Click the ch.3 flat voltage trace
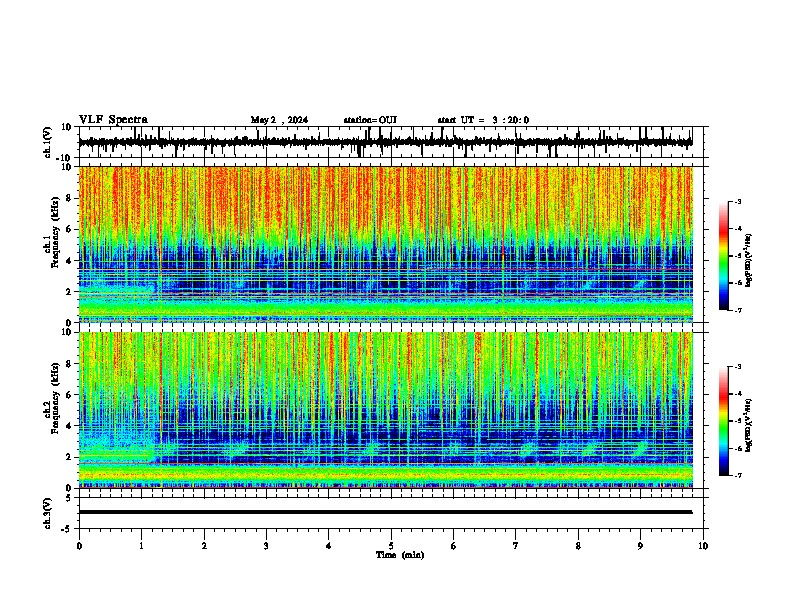Image resolution: width=792 pixels, height=612 pixels. (386, 512)
